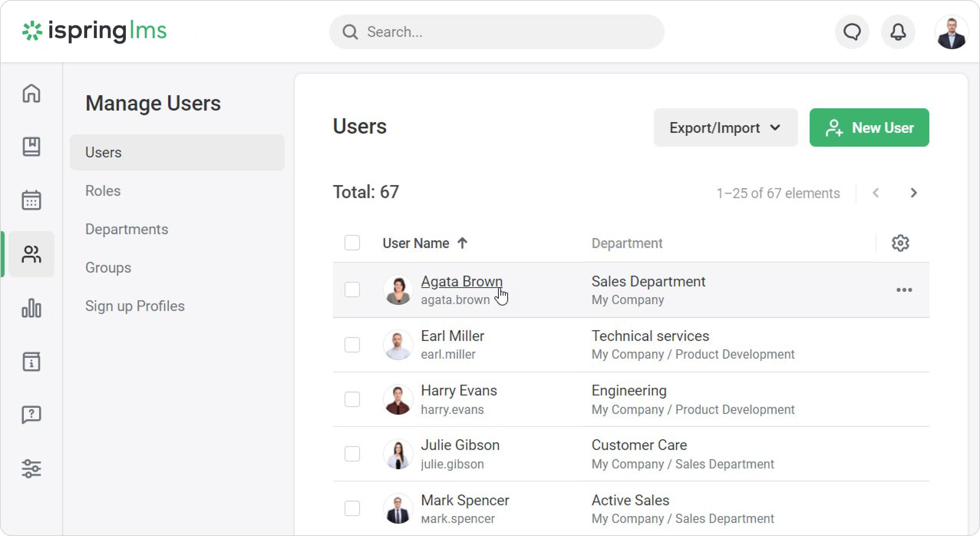Open the three-dot menu for Agata Brown
Image resolution: width=980 pixels, height=536 pixels.
904,290
